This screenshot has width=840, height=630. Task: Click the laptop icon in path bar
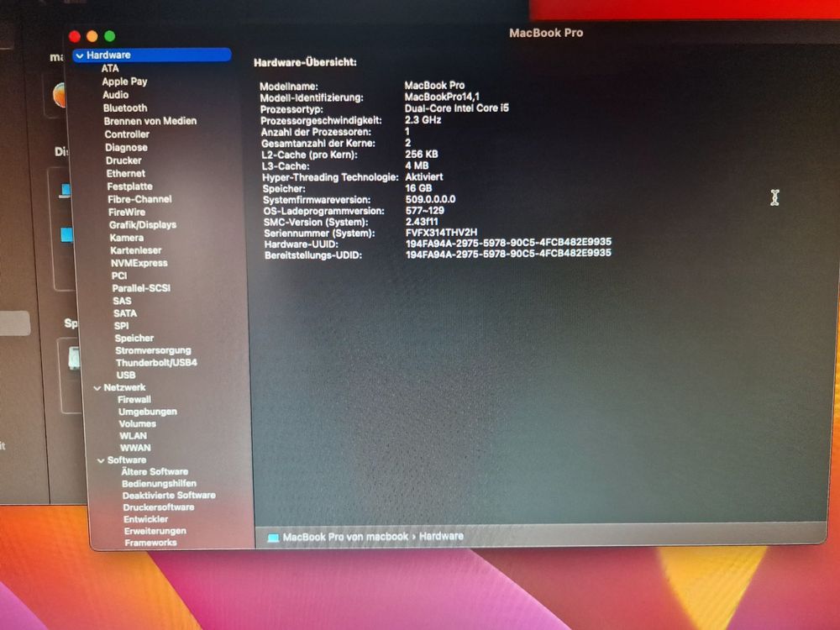(x=273, y=538)
